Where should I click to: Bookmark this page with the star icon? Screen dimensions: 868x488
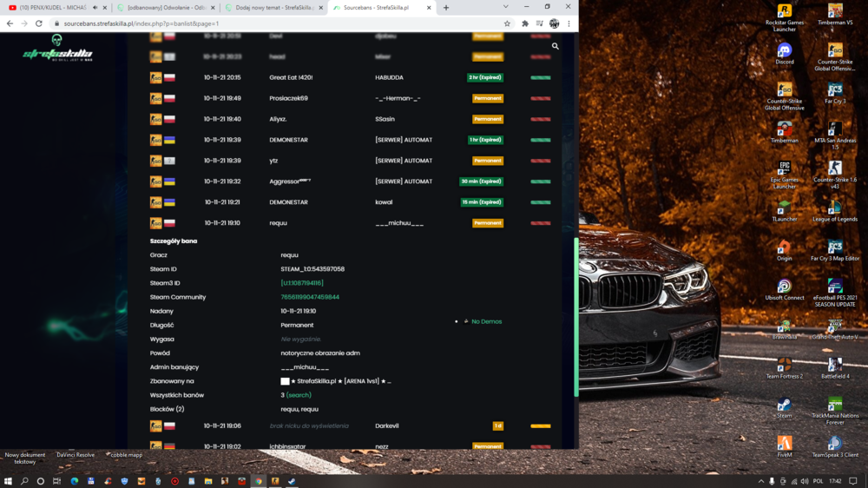click(507, 23)
